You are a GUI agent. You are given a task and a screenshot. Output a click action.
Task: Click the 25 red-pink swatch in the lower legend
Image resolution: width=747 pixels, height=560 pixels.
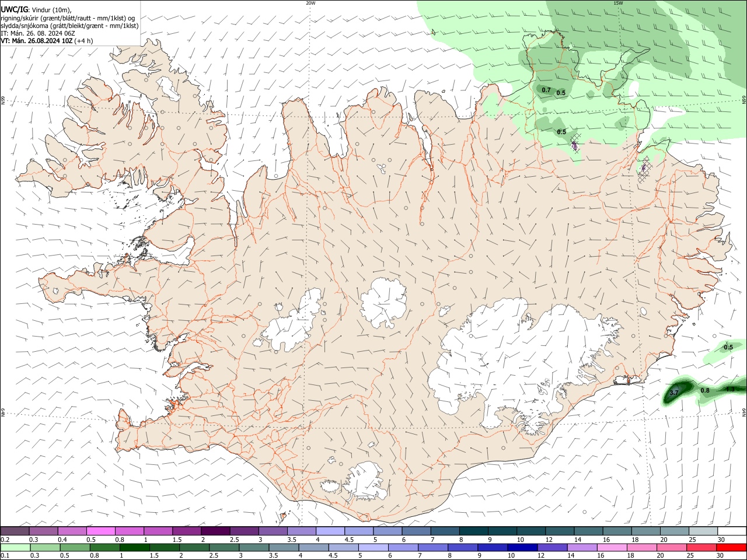701,548
